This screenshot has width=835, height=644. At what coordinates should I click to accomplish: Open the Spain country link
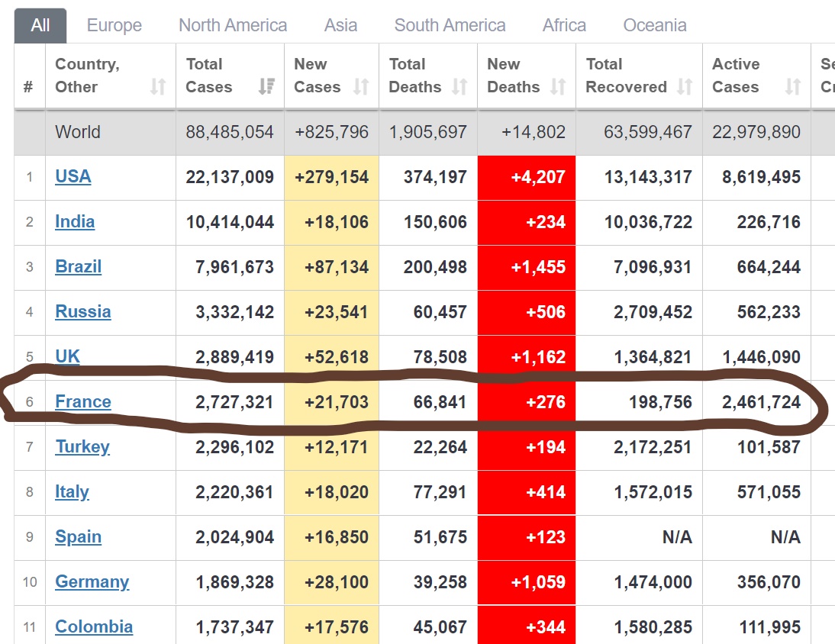pyautogui.click(x=79, y=537)
